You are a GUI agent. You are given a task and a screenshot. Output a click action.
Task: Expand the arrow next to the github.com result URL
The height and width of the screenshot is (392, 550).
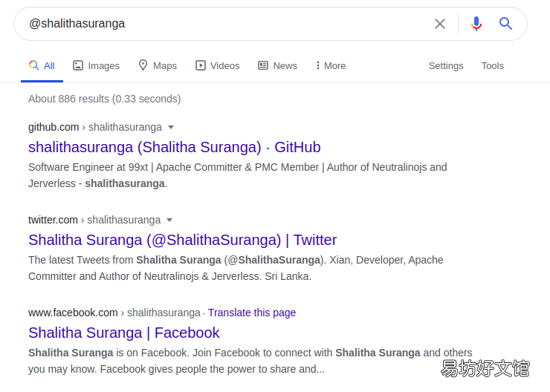(x=171, y=127)
